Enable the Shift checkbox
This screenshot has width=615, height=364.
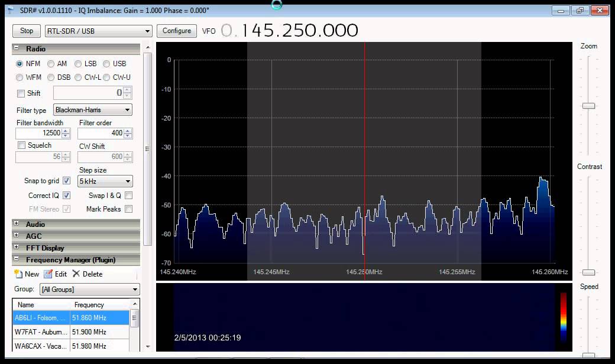pos(21,93)
